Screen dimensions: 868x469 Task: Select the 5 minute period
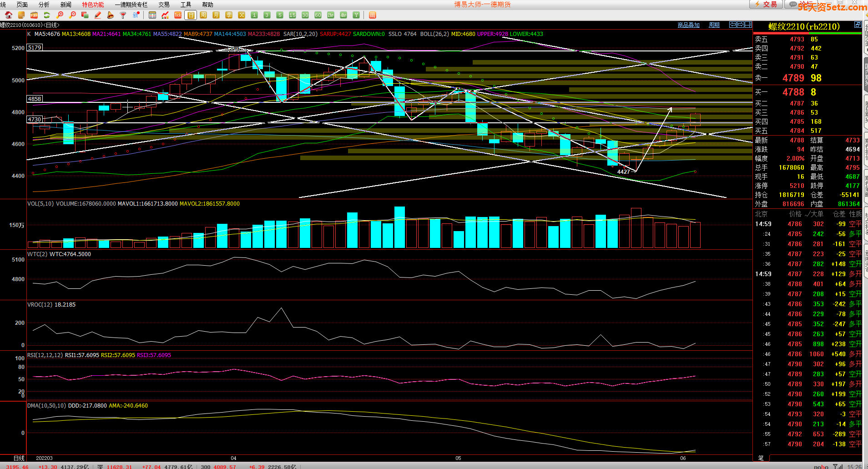280,15
